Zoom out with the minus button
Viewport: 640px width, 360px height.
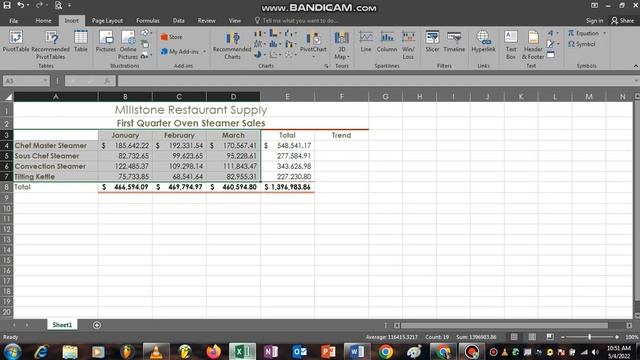pyautogui.click(x=562, y=337)
